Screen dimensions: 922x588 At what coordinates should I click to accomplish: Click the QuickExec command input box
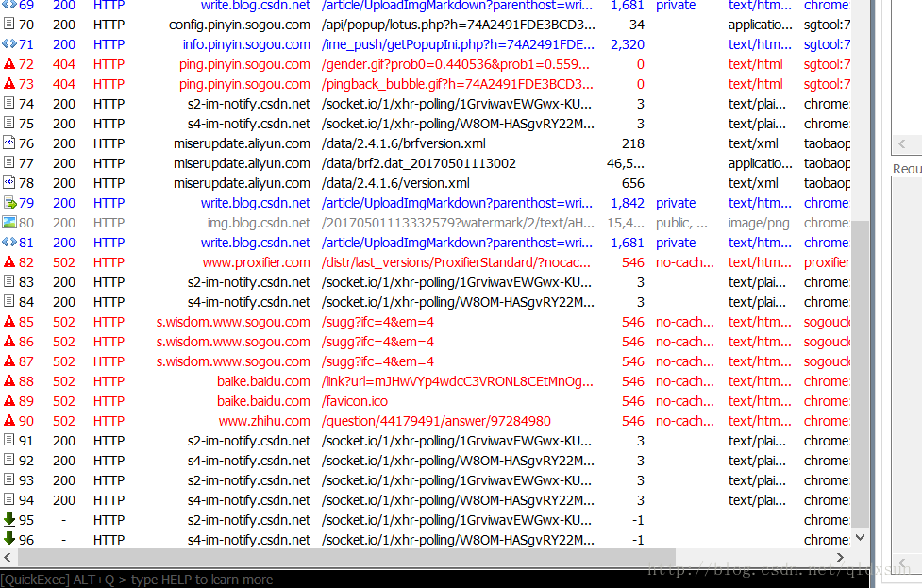pos(434,580)
